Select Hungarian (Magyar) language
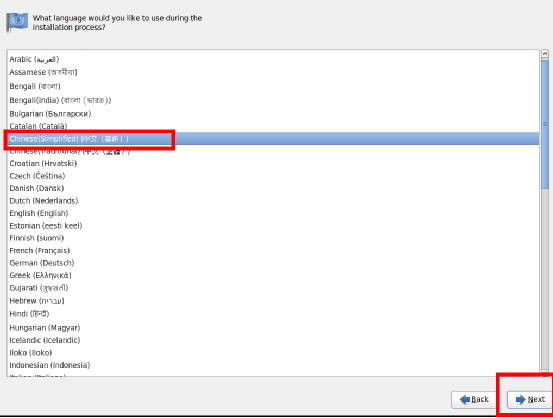 pos(273,328)
